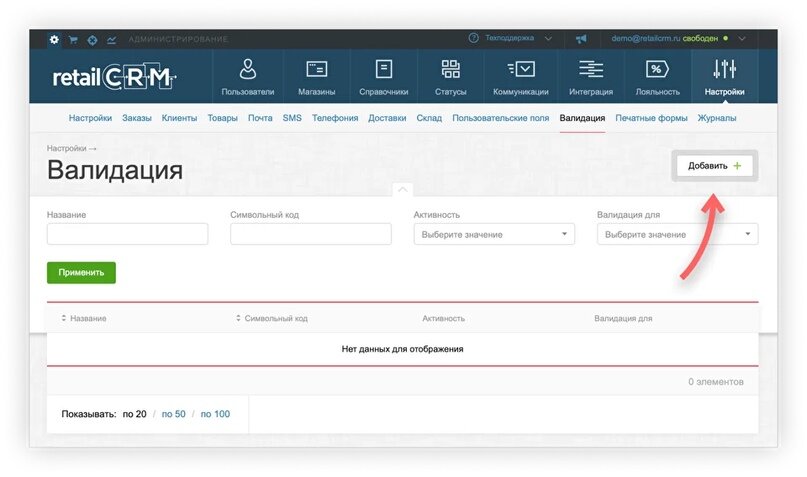807x477 pixels.
Task: Open the Интеграция section
Action: pos(591,77)
